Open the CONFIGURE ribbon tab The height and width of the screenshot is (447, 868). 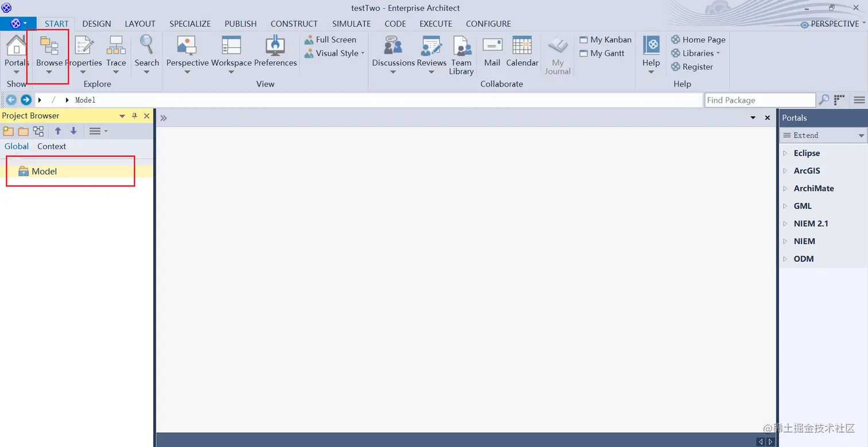489,24
